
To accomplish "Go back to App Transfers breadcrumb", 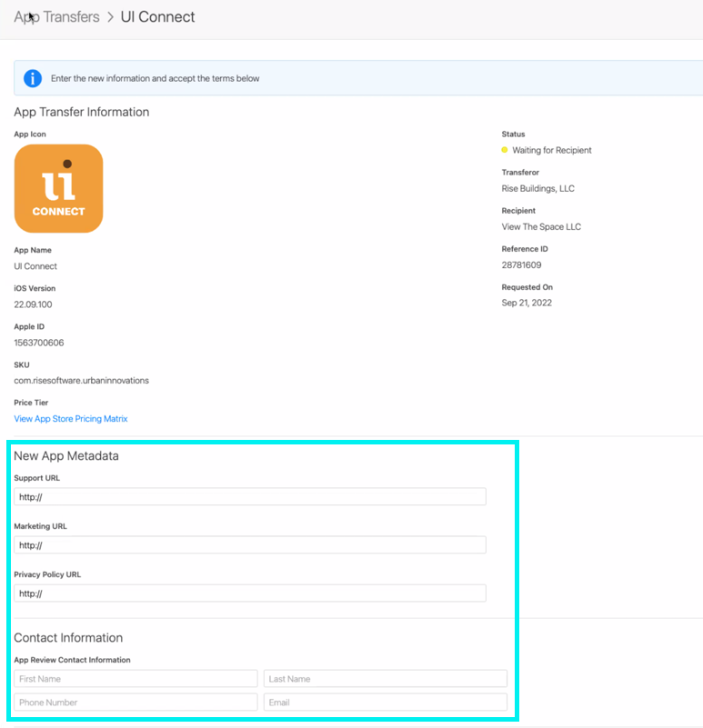I will [56, 16].
